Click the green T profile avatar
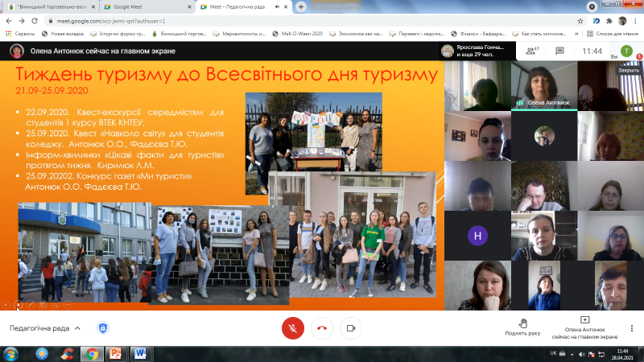Image resolution: width=644 pixels, height=362 pixels. pos(626,51)
